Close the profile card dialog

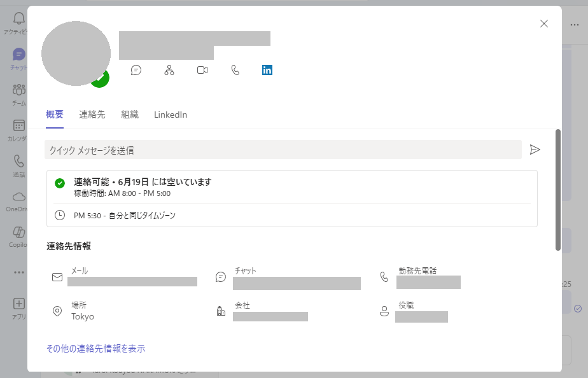click(x=543, y=24)
